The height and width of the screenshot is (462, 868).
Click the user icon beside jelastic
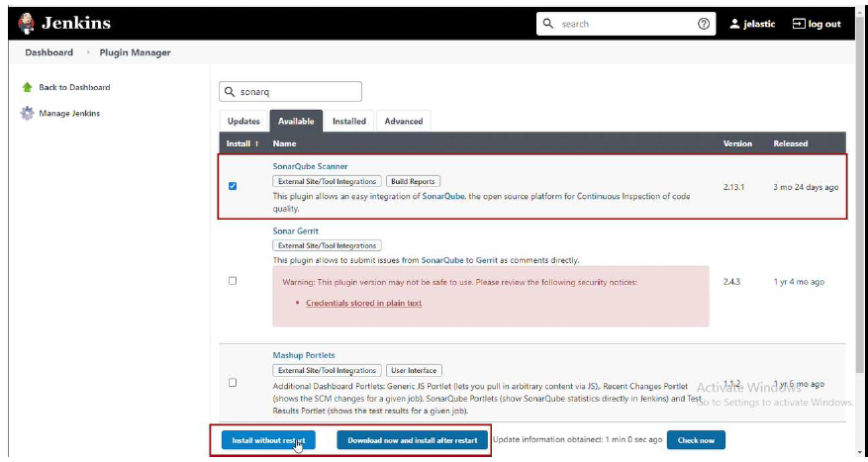tap(734, 24)
